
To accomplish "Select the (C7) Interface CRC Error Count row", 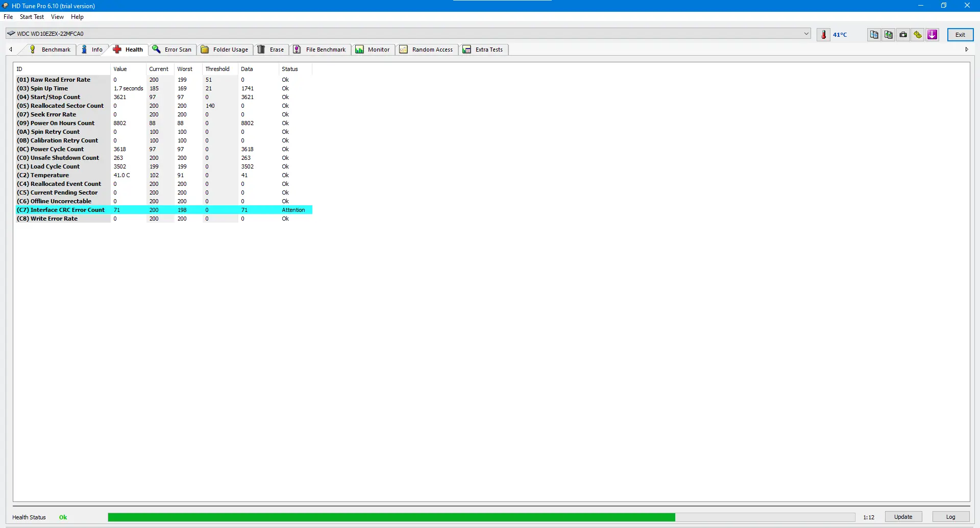I will click(x=163, y=210).
